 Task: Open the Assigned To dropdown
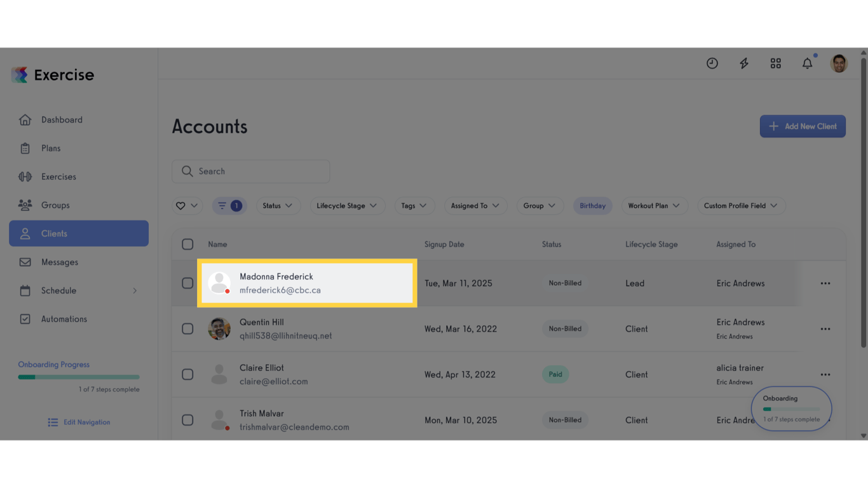(475, 205)
